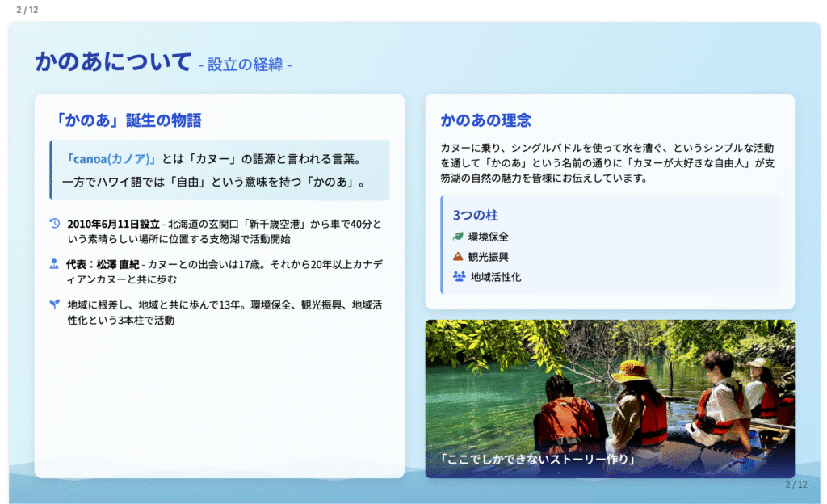827x504 pixels.
Task: Click the heading 「かのあ」誕生の物語
Action: point(127,120)
